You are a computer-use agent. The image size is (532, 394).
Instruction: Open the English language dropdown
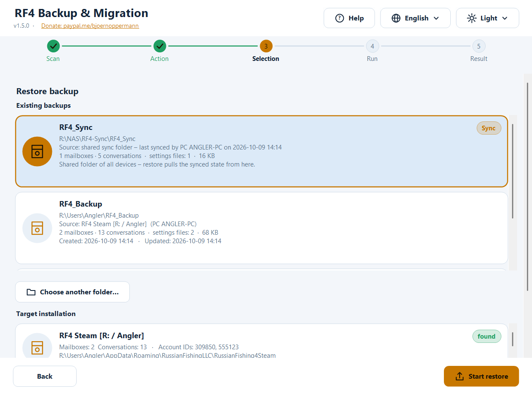[x=415, y=18]
